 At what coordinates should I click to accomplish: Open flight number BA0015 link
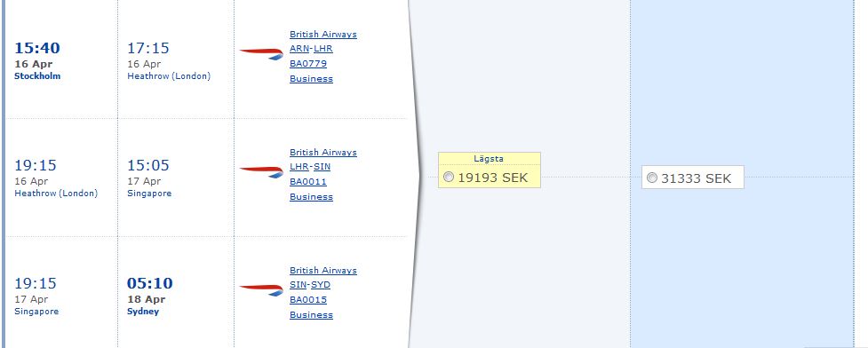308,300
